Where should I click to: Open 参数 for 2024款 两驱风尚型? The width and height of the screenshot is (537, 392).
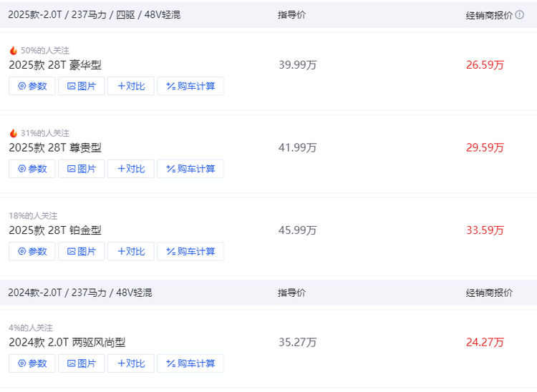(x=32, y=363)
